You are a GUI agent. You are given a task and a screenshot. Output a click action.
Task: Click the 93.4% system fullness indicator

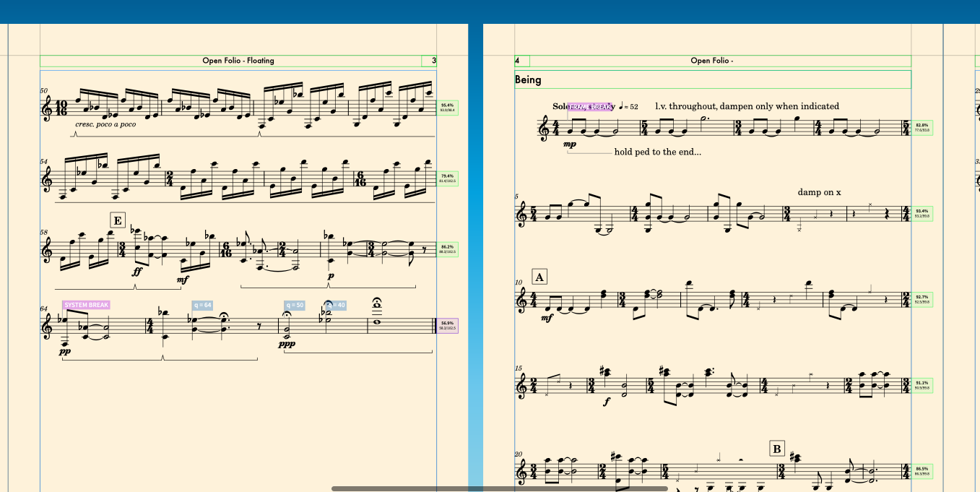tap(922, 213)
